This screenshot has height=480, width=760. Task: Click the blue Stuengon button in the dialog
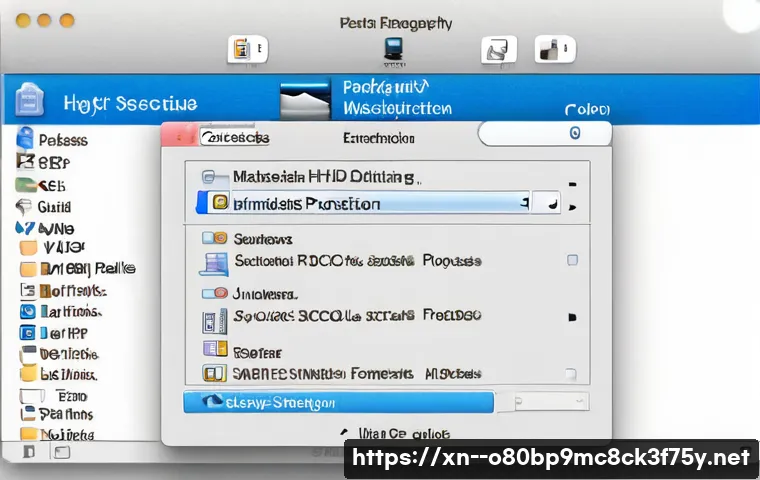339,402
